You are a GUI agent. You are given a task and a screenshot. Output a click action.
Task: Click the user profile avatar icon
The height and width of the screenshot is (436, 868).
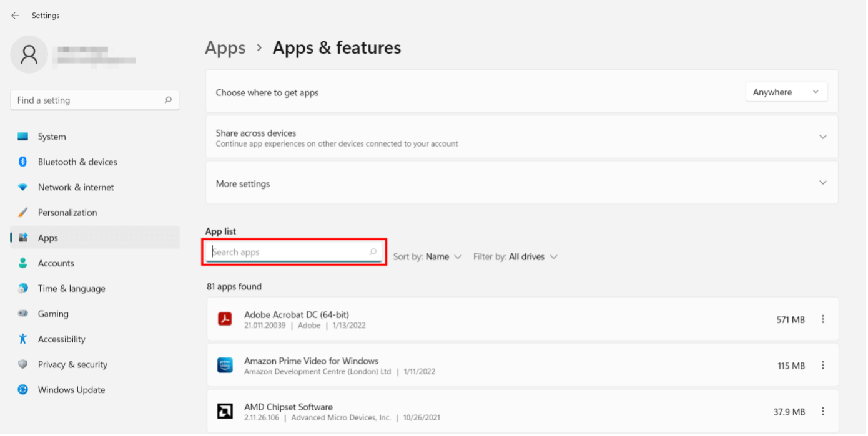[29, 54]
